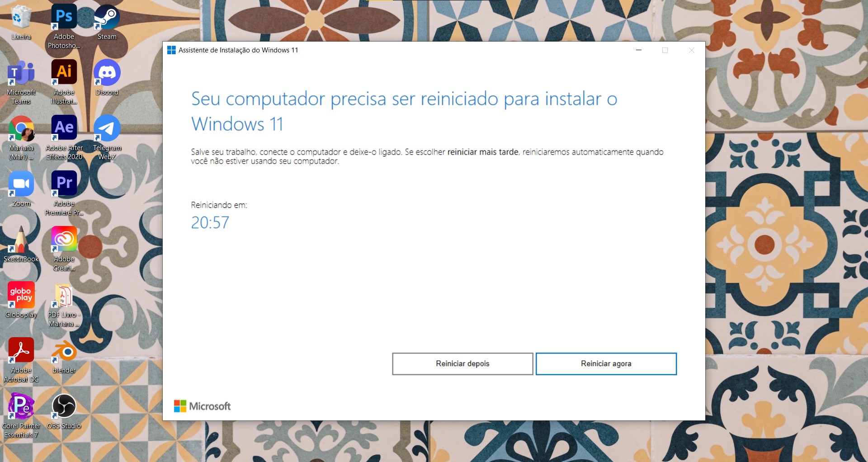Select the Microsoft Teams desktop icon

pyautogui.click(x=21, y=82)
